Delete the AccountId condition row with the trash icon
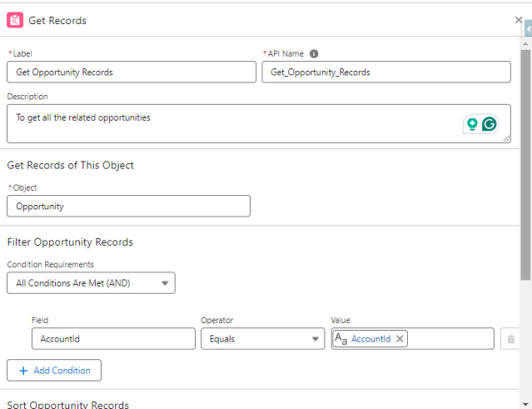This screenshot has height=409, width=532. [x=511, y=339]
